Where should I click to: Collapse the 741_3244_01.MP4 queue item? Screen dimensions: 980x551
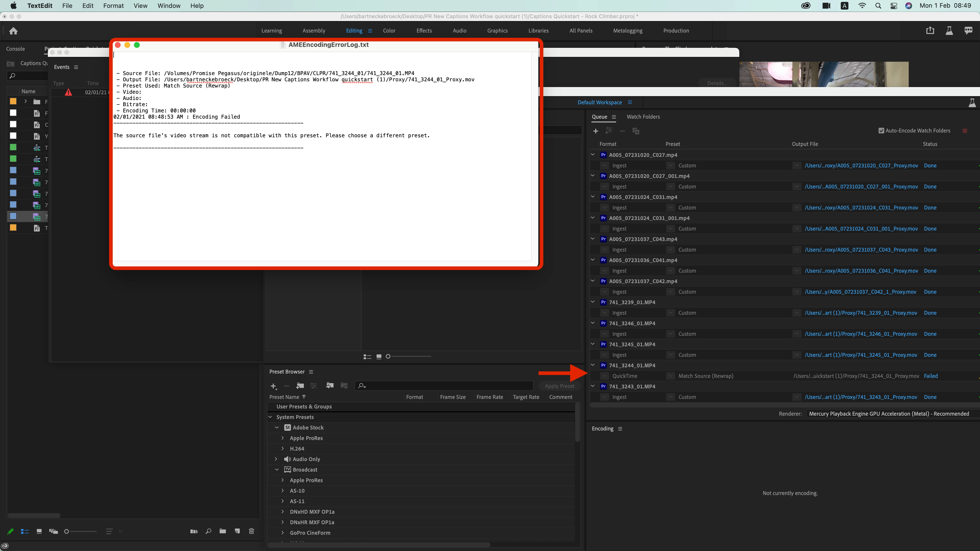[x=592, y=365]
